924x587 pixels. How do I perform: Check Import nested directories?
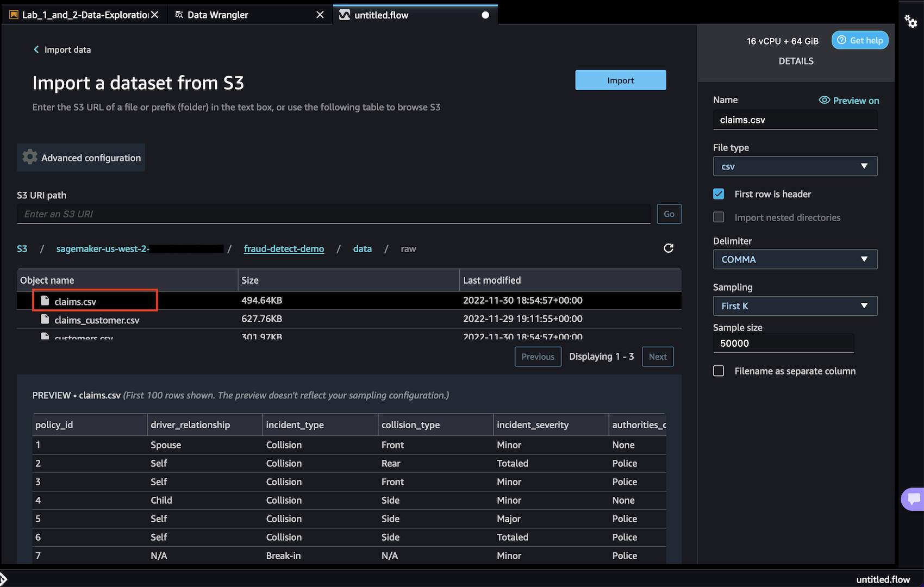[719, 217]
